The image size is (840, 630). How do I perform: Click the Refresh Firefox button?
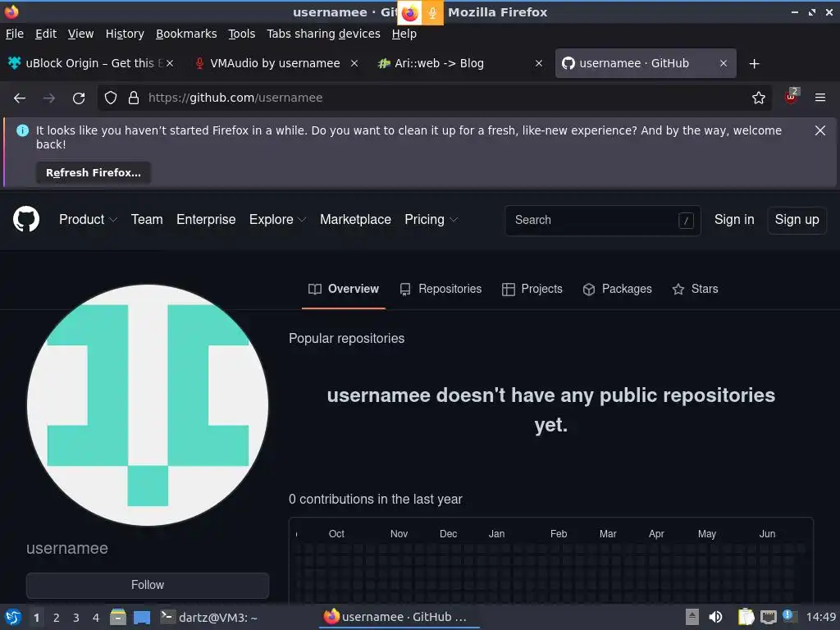94,173
